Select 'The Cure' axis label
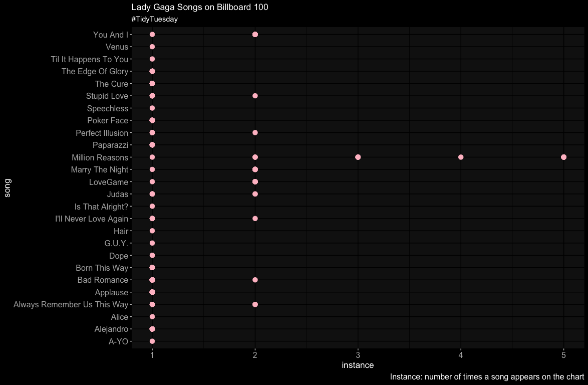The height and width of the screenshot is (385, 588). (x=111, y=84)
